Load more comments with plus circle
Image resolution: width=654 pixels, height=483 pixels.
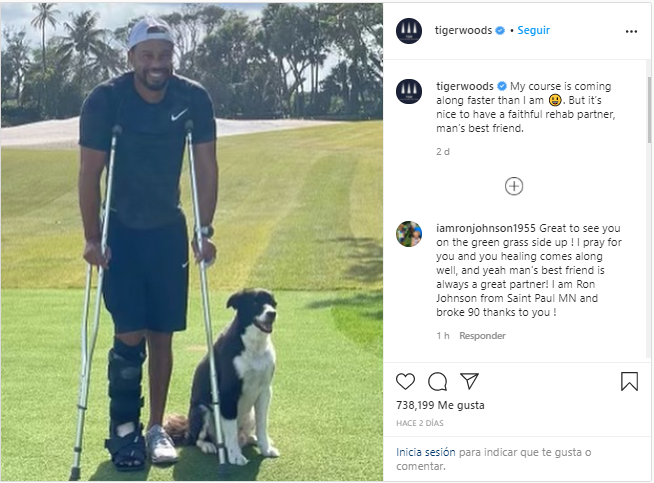click(x=514, y=186)
